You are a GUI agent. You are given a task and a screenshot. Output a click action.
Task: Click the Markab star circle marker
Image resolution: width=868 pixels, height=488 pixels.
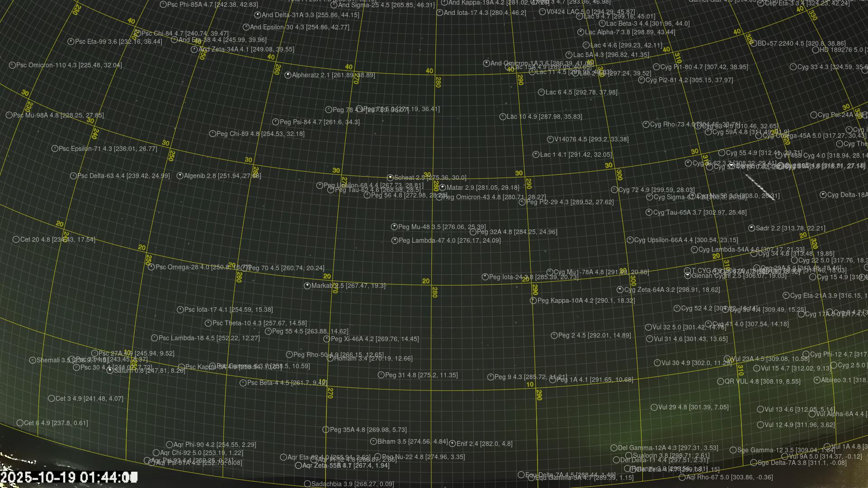tap(307, 286)
